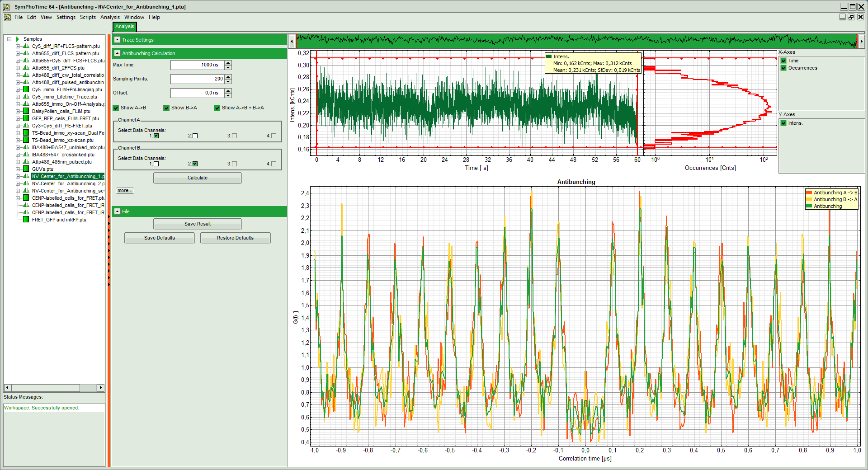Click the Cy5_immo_Lifetime_Trace.ptu histogram icon

coord(26,97)
